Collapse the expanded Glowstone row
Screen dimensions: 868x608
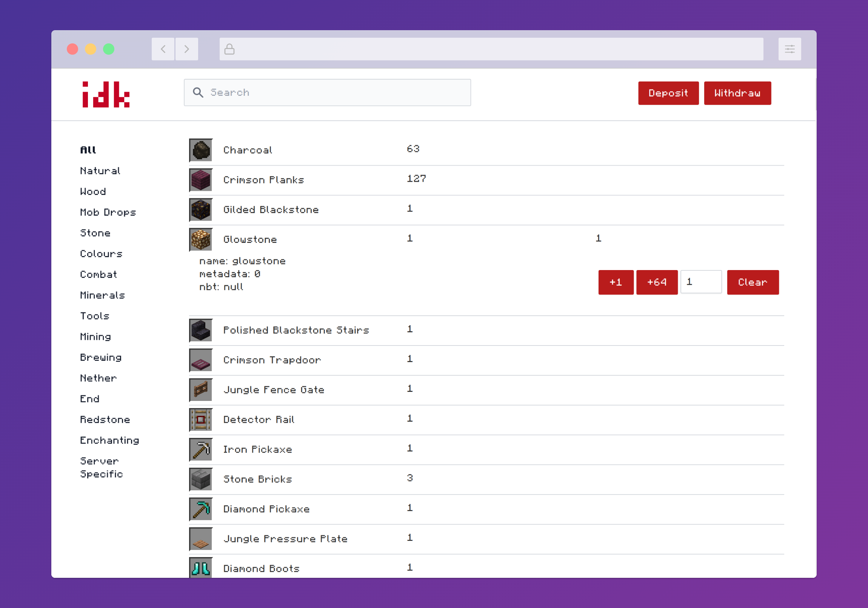pyautogui.click(x=250, y=240)
